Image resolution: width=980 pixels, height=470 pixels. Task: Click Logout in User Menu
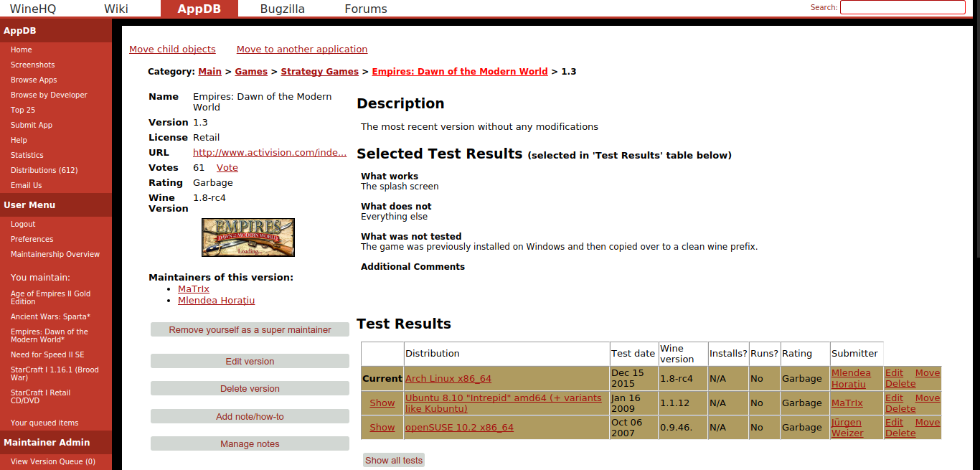pos(23,224)
